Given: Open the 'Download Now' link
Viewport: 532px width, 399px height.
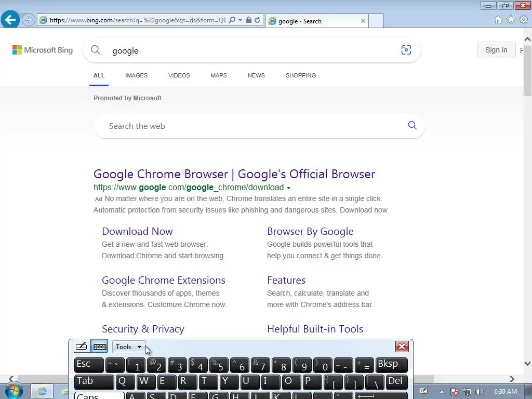Looking at the screenshot, I should point(137,231).
